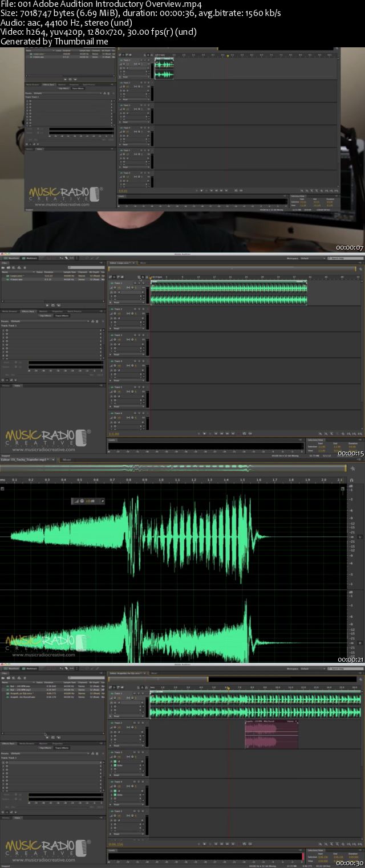
Task: Open Track 1 Read automation dropdown, 00:00:15 frame
Action: click(x=129, y=303)
